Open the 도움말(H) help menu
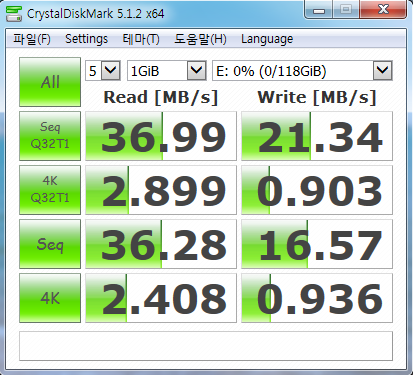 coord(200,39)
